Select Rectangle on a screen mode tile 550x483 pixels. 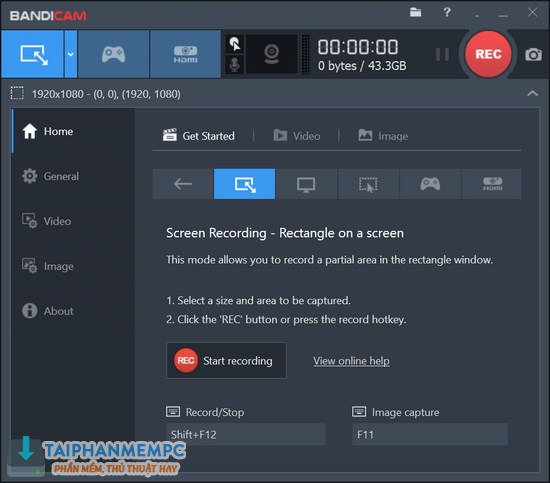[244, 184]
